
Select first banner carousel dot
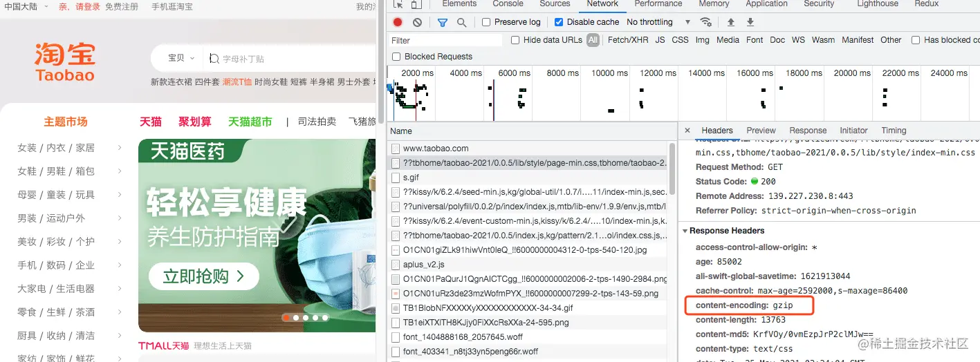286,318
